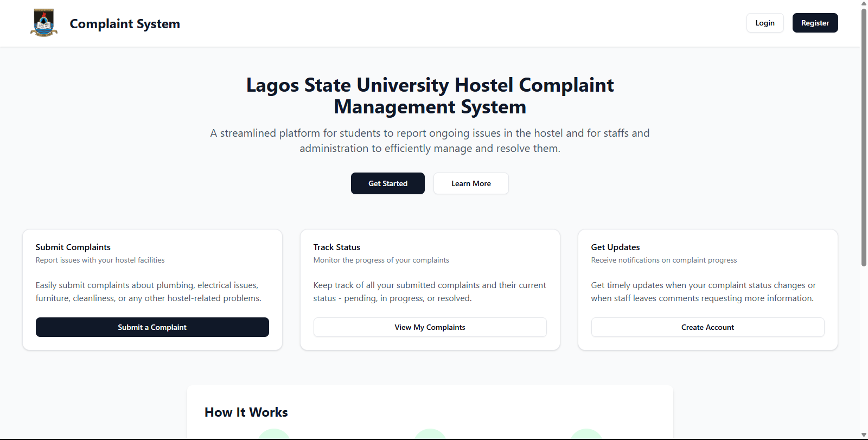Click the vertical scrollbar thumb
This screenshot has width=868, height=440.
point(863,136)
